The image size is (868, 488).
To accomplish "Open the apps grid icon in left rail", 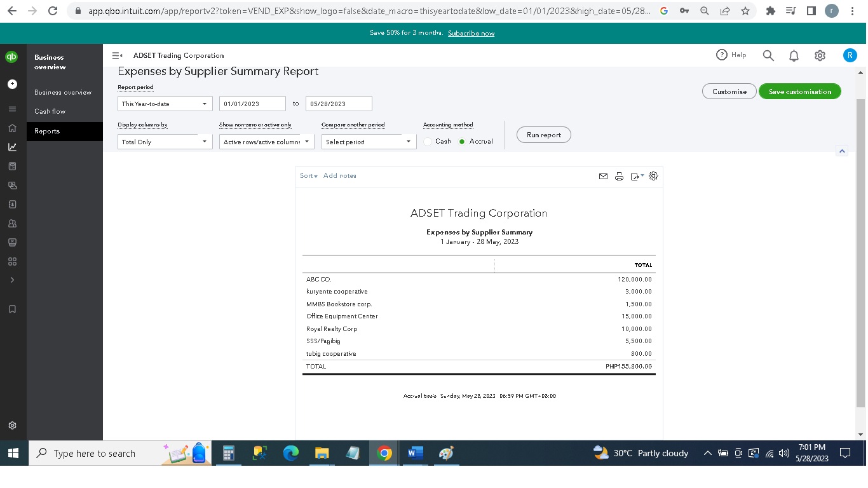I will tap(12, 261).
